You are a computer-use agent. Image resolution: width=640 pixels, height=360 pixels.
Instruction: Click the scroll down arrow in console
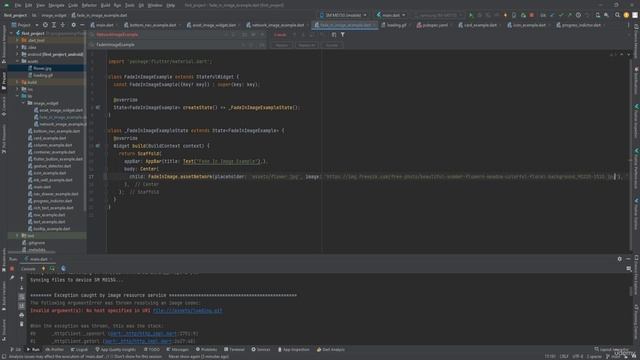pyautogui.click(x=22, y=288)
